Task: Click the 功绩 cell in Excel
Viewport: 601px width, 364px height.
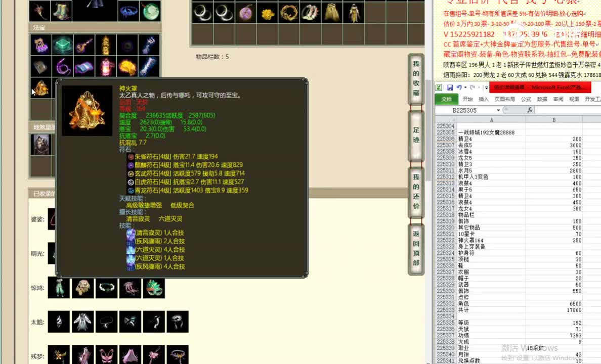Action: pos(491,335)
